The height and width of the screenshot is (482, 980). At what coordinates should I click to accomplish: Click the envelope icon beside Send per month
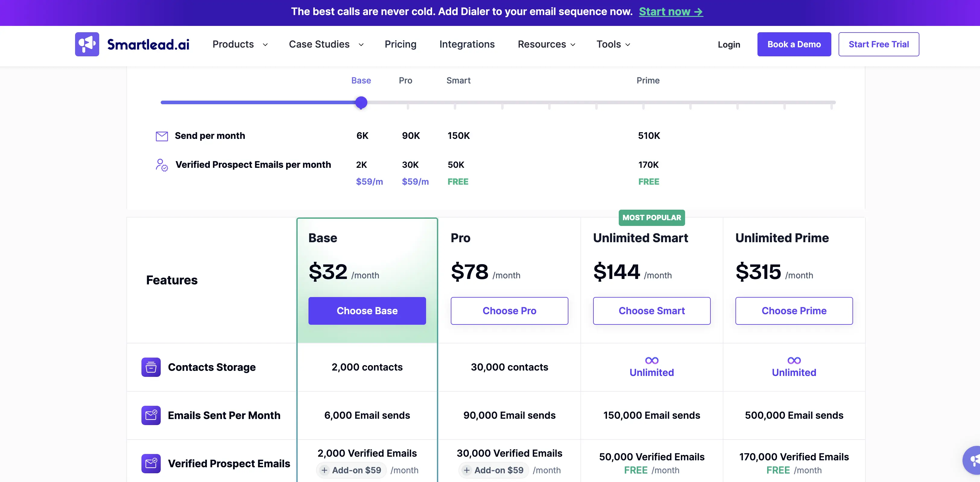[x=162, y=136]
